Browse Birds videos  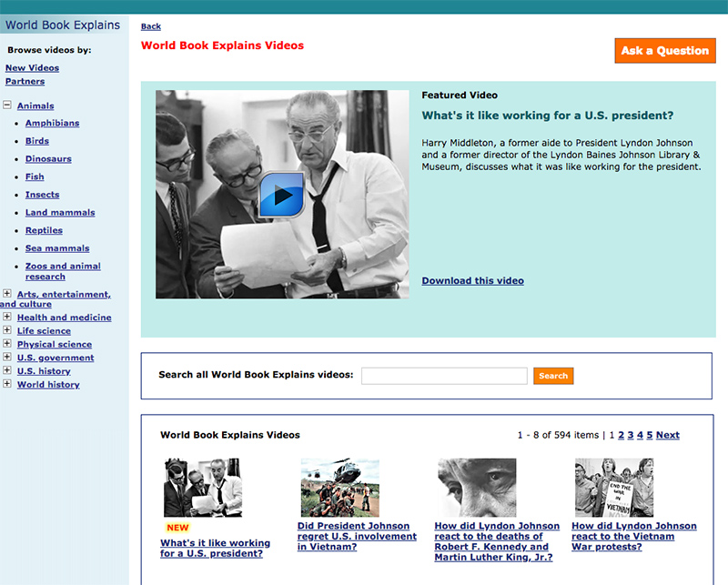[x=37, y=141]
